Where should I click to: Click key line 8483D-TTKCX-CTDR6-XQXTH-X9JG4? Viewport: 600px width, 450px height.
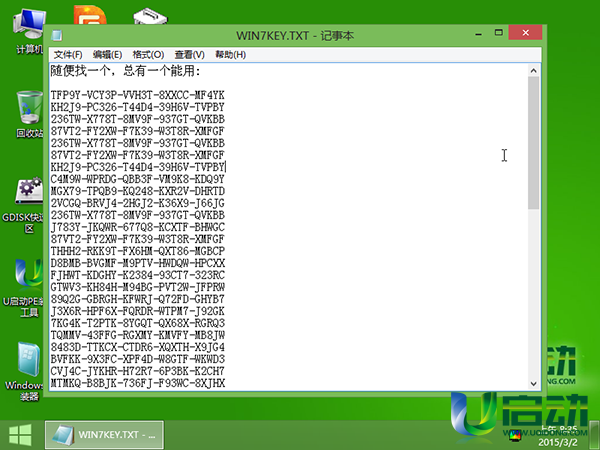pos(138,347)
